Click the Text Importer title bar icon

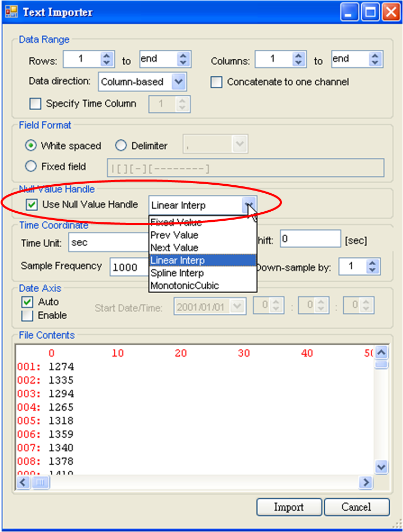coord(11,12)
